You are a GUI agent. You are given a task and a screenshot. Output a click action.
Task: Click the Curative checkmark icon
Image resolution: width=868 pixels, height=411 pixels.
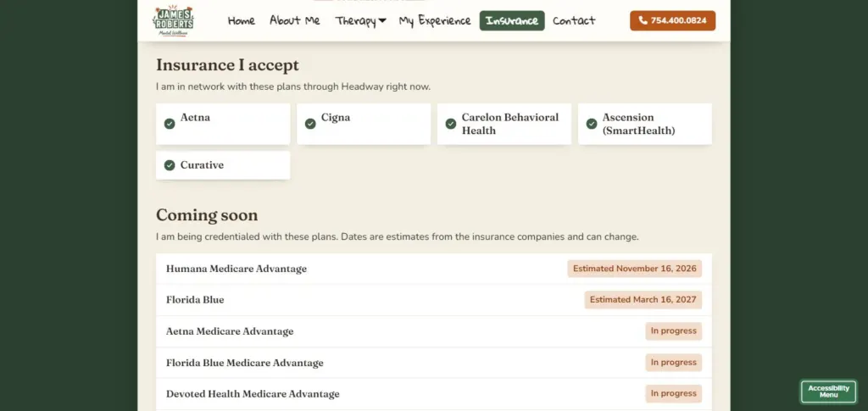coord(170,165)
